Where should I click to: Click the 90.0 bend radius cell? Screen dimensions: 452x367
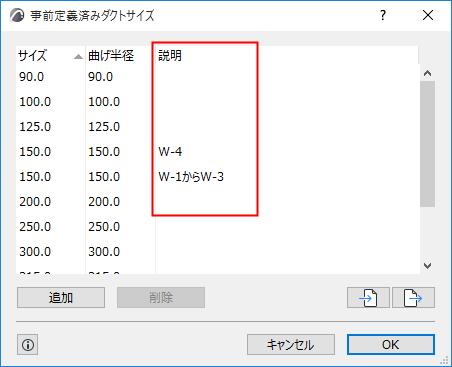[100, 77]
